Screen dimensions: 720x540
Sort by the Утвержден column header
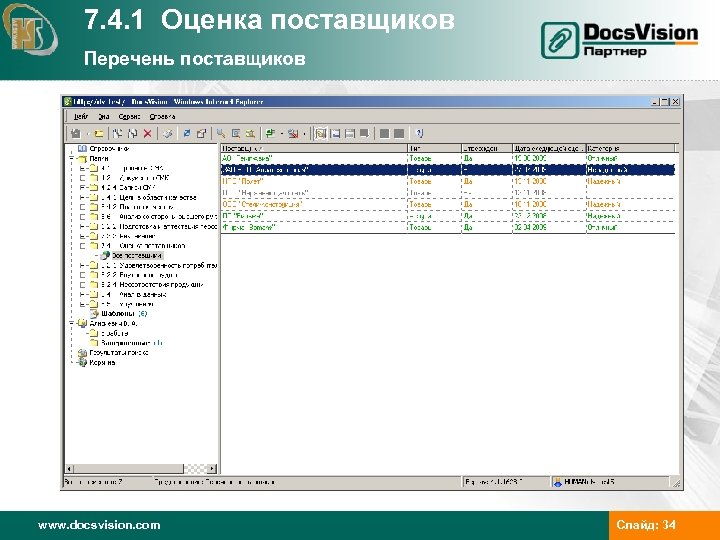click(x=487, y=148)
